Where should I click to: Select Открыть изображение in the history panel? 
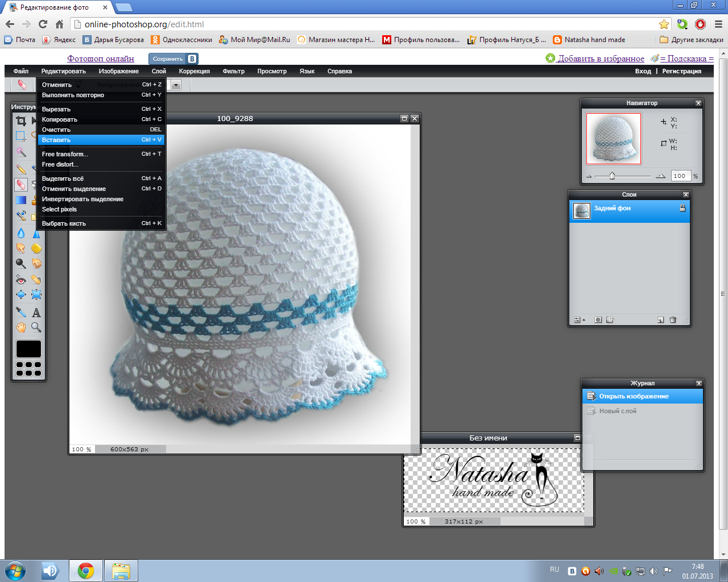[x=643, y=396]
